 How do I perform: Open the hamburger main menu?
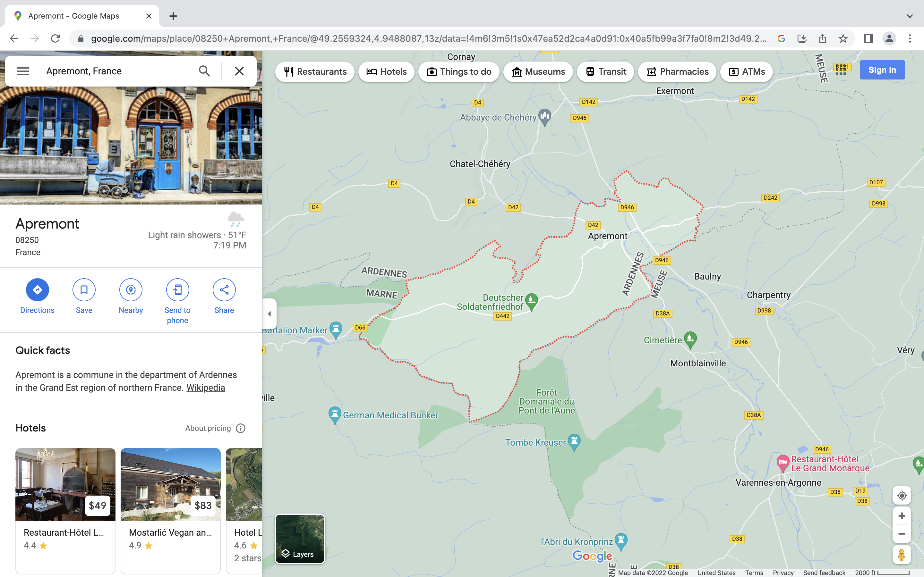coord(23,71)
